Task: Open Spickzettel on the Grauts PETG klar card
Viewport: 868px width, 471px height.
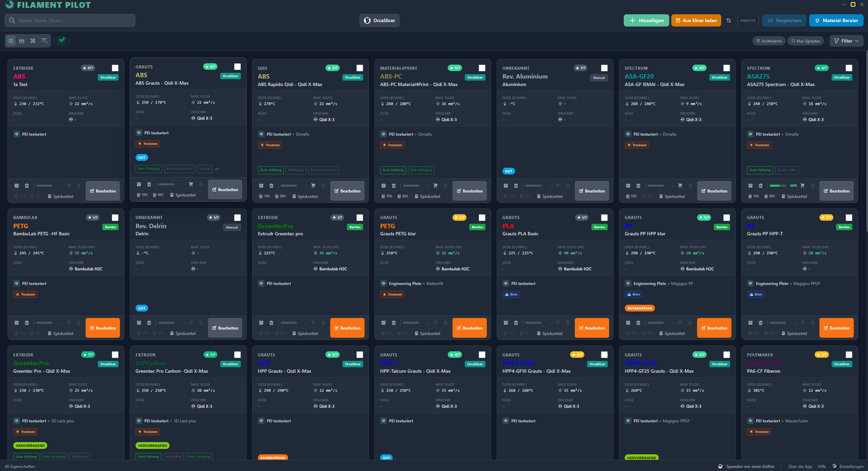Action: [x=427, y=333]
